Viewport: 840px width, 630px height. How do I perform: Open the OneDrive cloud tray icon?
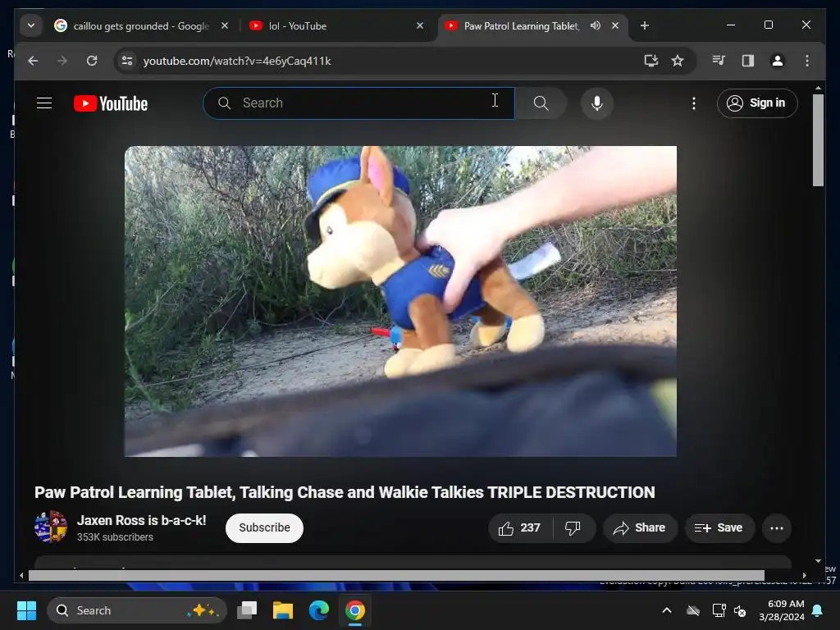click(x=693, y=610)
